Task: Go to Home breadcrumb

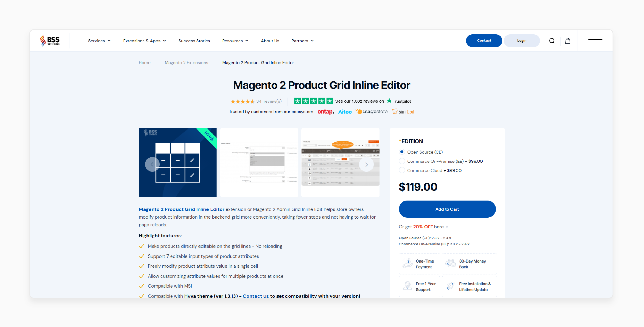Action: pos(145,62)
